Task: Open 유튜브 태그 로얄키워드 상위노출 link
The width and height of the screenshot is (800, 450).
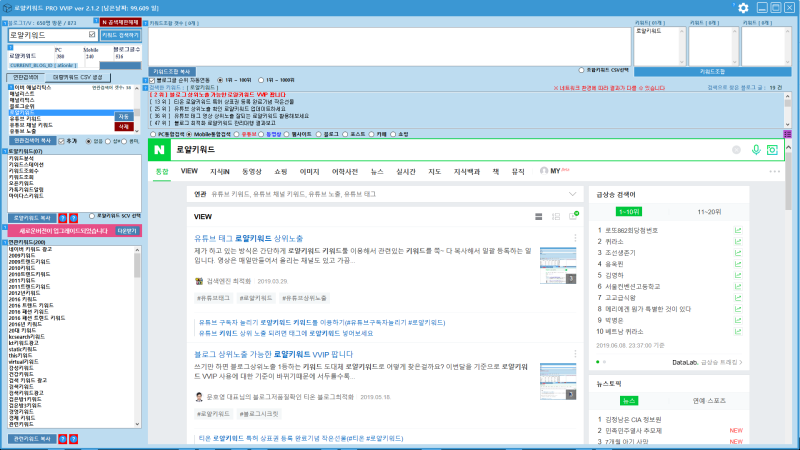Action: tap(248, 238)
